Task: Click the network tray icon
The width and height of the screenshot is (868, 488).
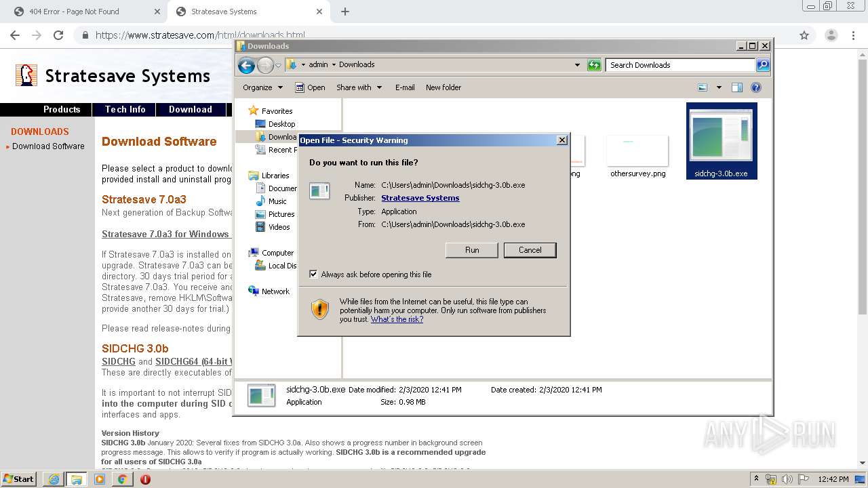Action: pos(771,479)
